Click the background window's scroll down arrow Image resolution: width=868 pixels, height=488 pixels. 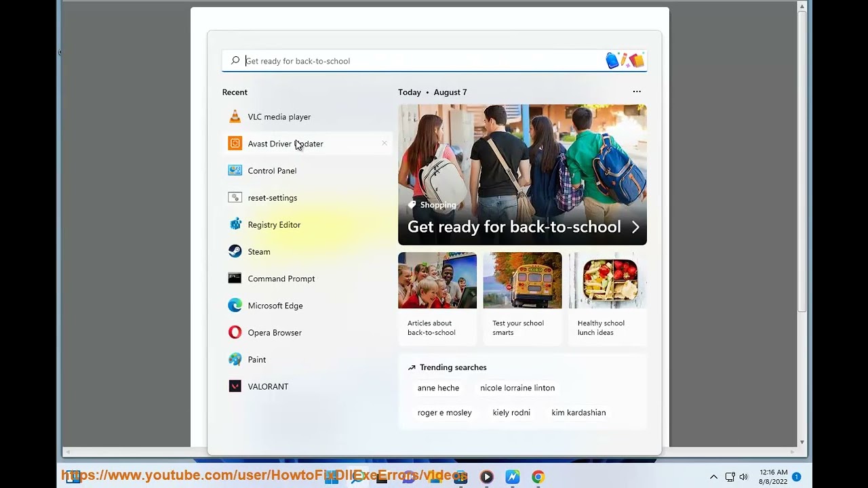(x=802, y=442)
